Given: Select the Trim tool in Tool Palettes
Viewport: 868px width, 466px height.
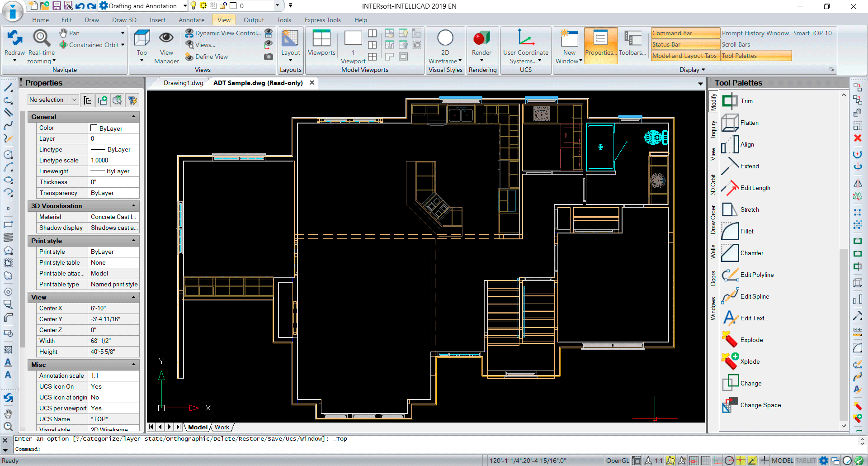Looking at the screenshot, I should pos(737,101).
